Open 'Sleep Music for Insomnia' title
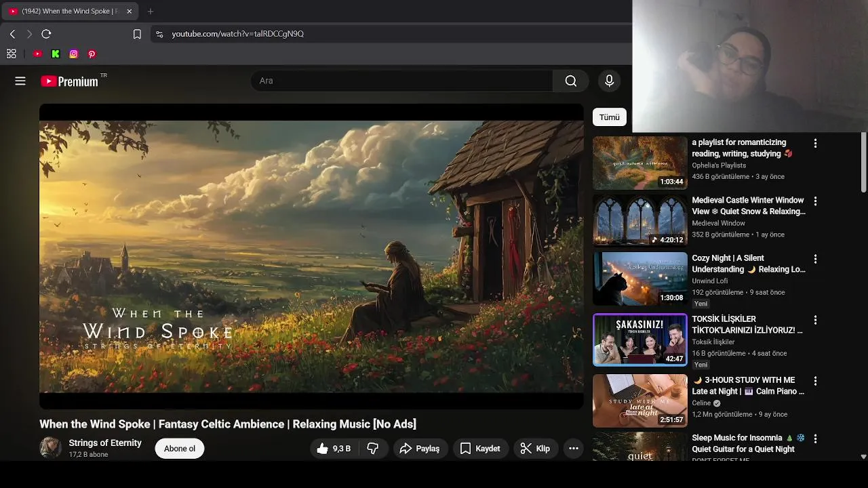 748,443
